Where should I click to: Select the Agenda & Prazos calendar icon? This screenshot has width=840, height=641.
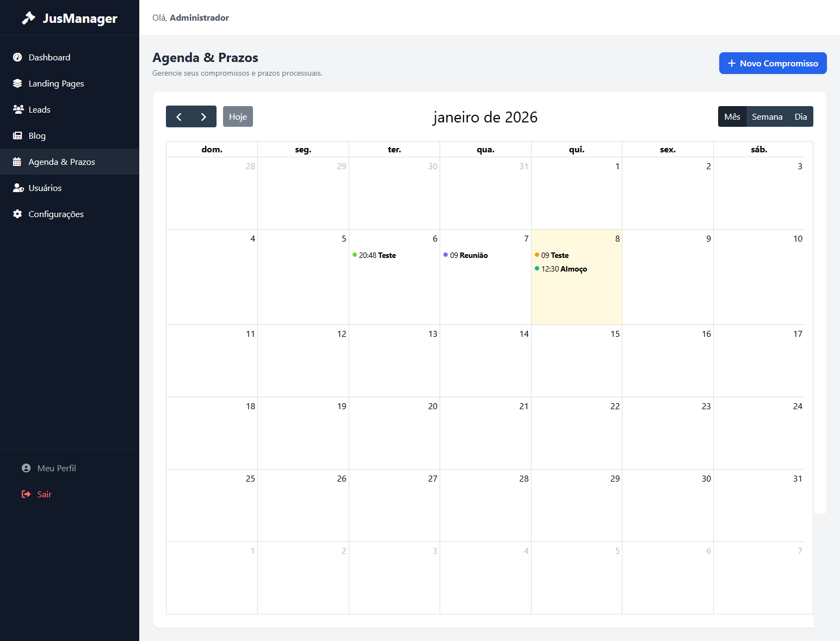pyautogui.click(x=17, y=162)
